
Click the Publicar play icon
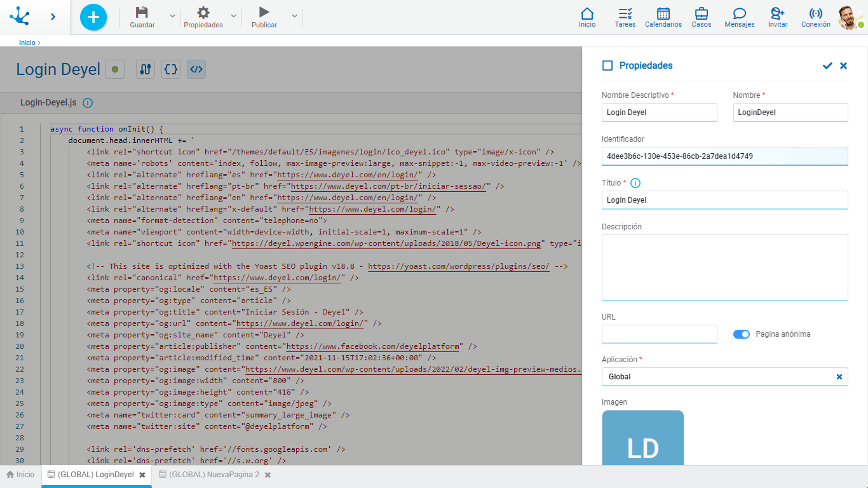click(264, 12)
